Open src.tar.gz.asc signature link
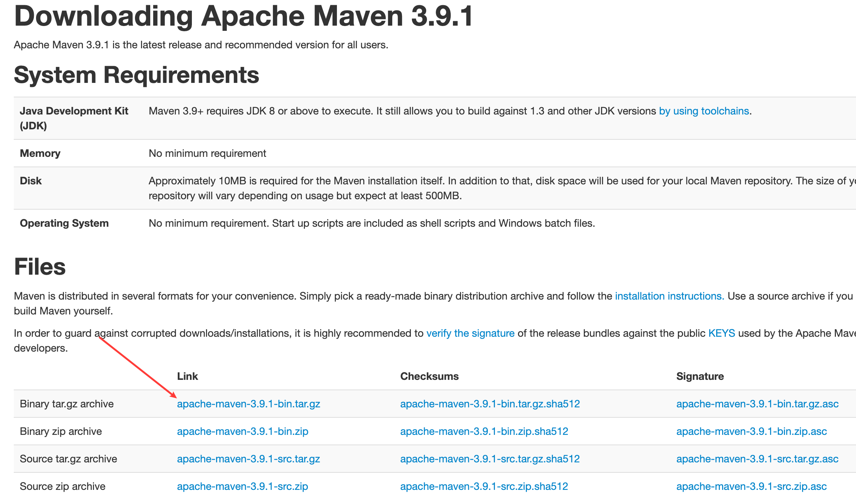 coord(757,459)
